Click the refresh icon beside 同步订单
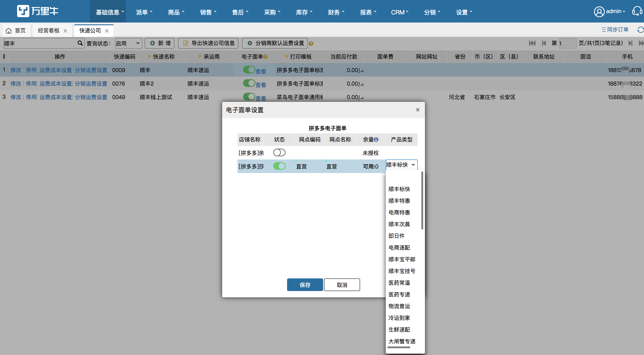Image resolution: width=644 pixels, height=355 pixels. click(x=640, y=30)
